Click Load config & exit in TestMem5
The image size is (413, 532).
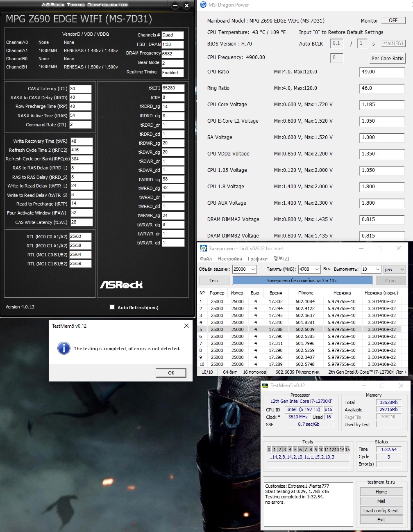coord(381,511)
